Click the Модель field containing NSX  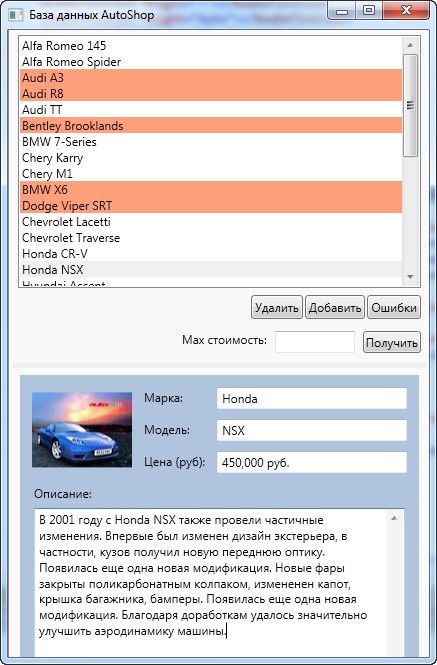[x=312, y=430]
